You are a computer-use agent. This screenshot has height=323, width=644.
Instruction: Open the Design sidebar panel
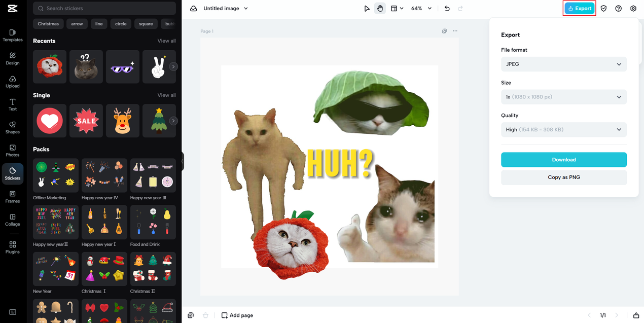(13, 58)
